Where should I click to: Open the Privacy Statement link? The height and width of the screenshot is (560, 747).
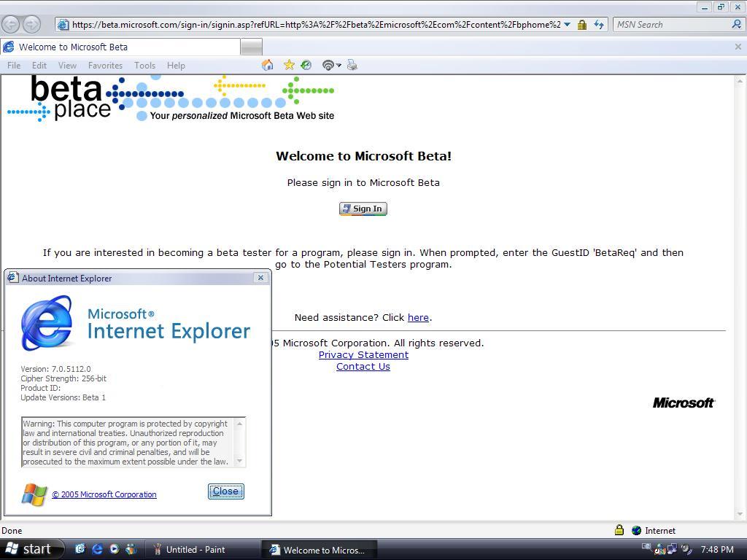(363, 355)
